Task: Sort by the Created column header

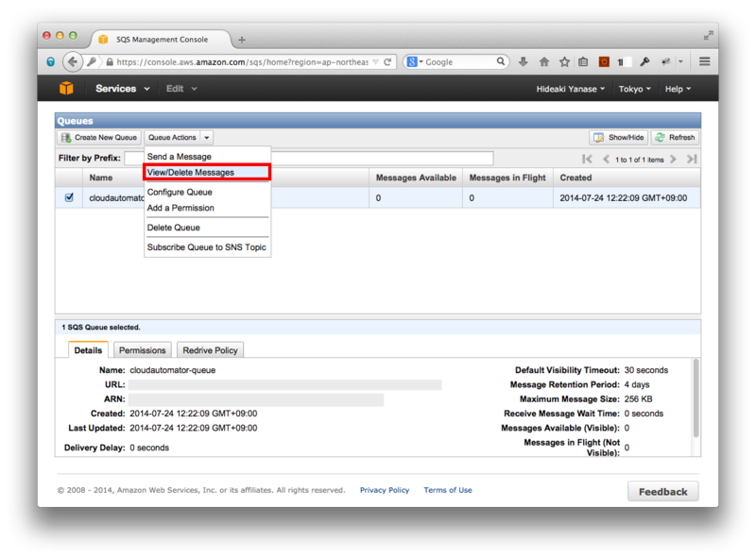Action: [627, 178]
